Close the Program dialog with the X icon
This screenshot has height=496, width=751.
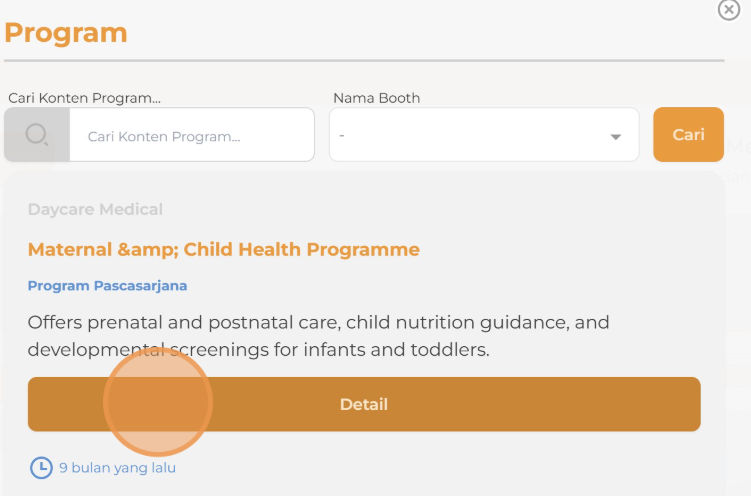pyautogui.click(x=729, y=10)
